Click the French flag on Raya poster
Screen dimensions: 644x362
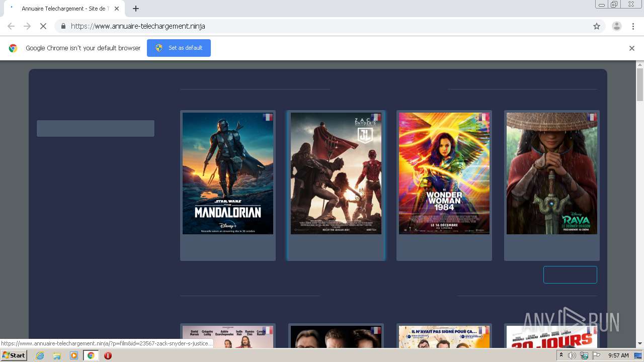[x=592, y=117]
